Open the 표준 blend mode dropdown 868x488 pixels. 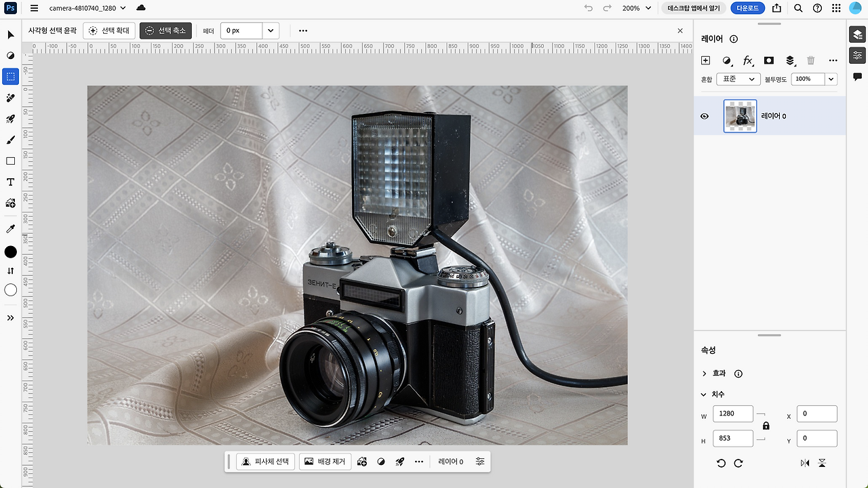click(738, 79)
